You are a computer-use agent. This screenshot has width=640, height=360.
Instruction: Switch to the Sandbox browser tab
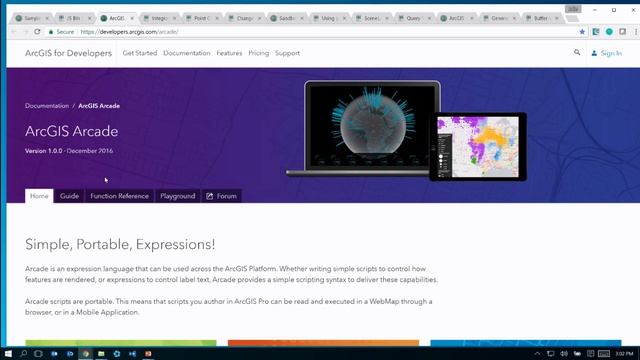(287, 18)
